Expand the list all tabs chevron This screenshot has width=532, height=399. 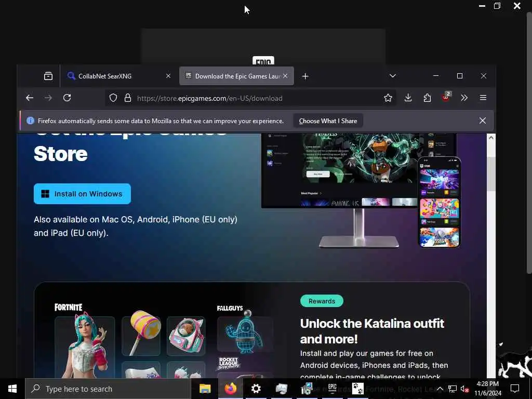pos(393,76)
